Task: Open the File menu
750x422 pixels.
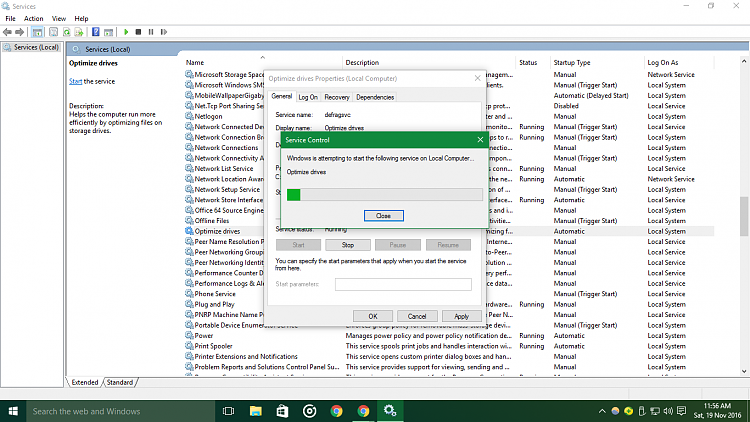Action: click(10, 19)
